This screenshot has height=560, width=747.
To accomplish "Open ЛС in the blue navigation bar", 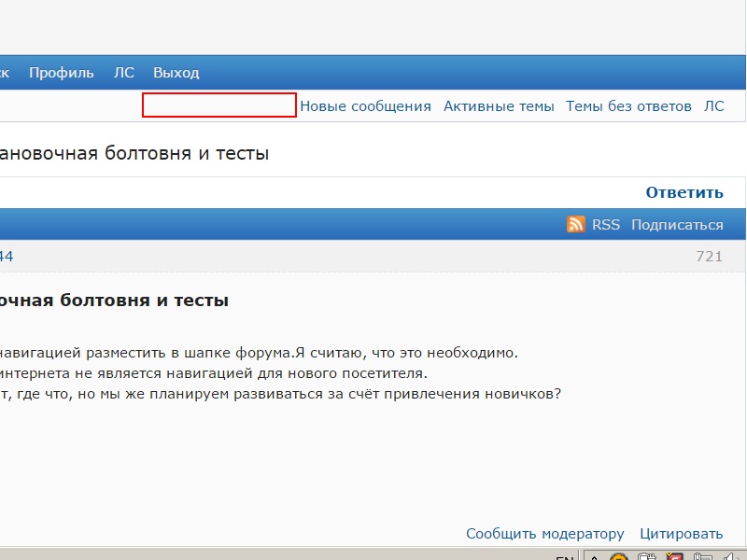I will (x=124, y=73).
